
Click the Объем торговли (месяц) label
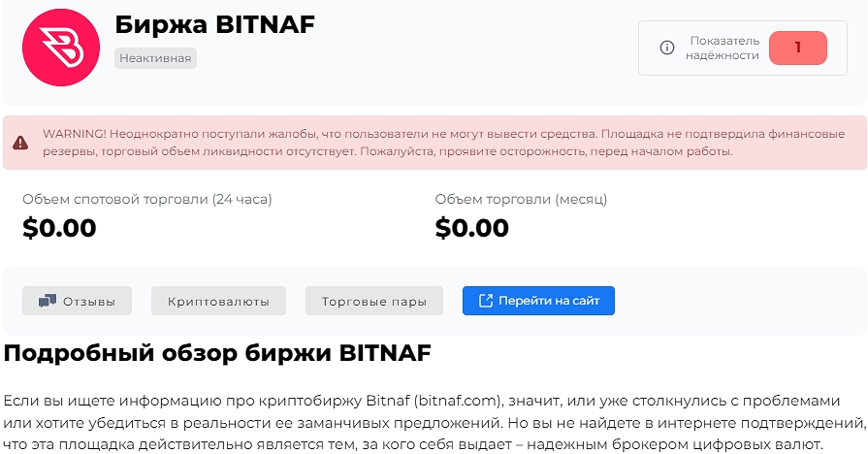point(521,199)
